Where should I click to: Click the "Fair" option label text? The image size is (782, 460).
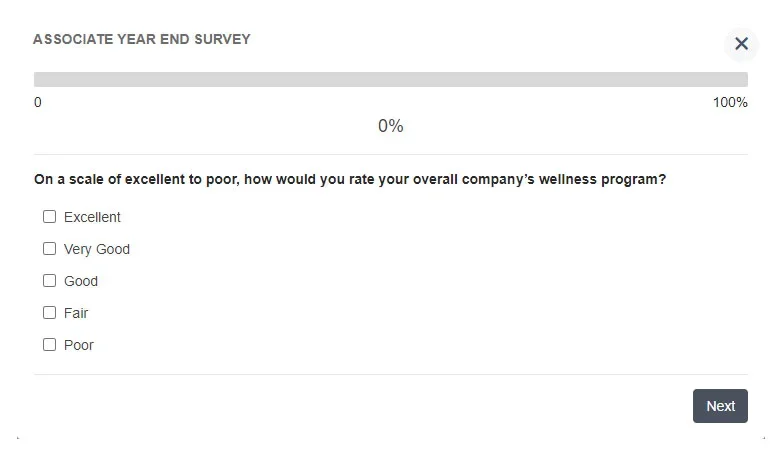pyautogui.click(x=76, y=313)
